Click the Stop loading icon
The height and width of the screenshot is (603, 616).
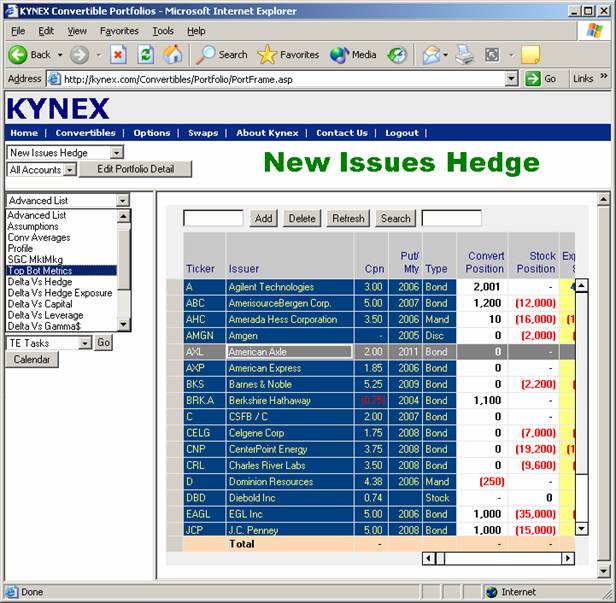tap(118, 55)
